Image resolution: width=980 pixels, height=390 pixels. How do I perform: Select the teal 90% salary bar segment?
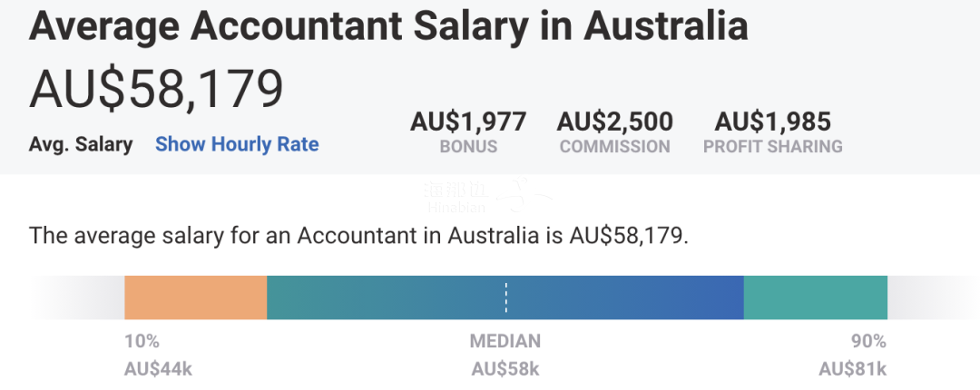pos(816,297)
